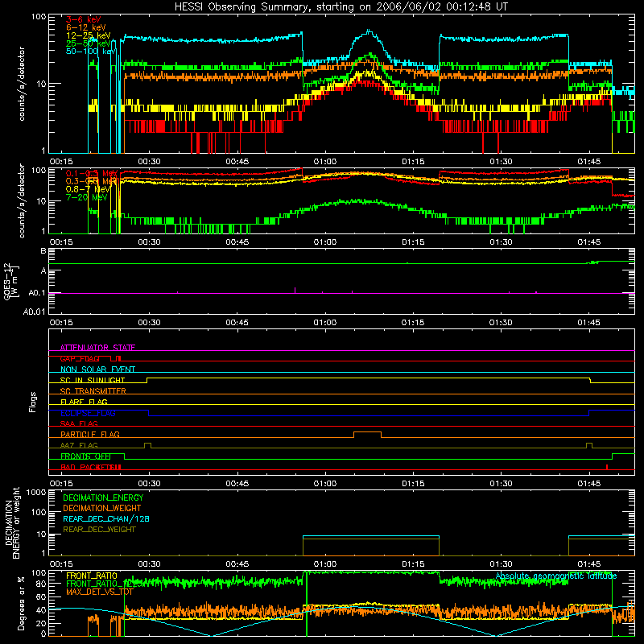The image size is (644, 644).
Task: Pick the REAR_DEC_CHAN/128 legend label
Action: [106, 518]
